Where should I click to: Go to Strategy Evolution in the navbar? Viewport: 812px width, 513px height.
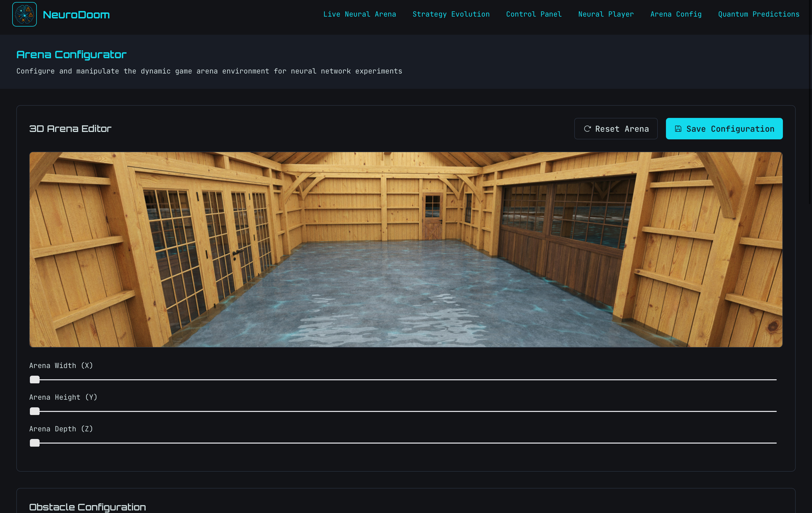point(451,14)
